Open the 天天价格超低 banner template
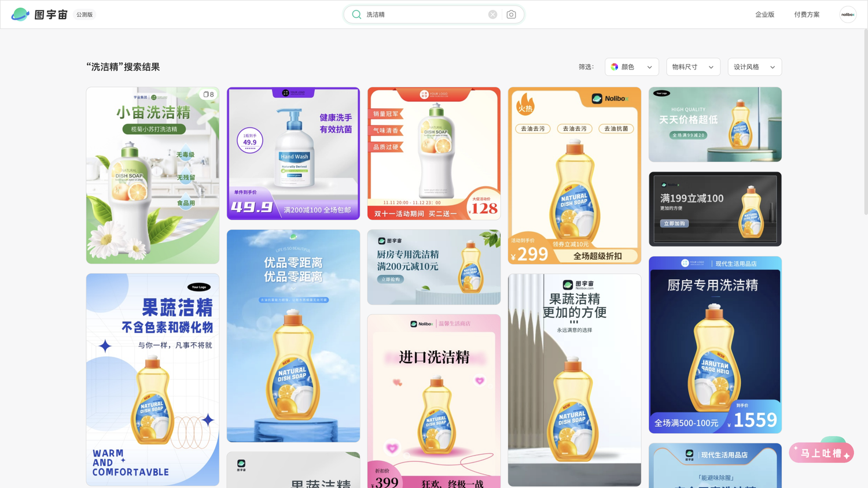 click(x=715, y=124)
